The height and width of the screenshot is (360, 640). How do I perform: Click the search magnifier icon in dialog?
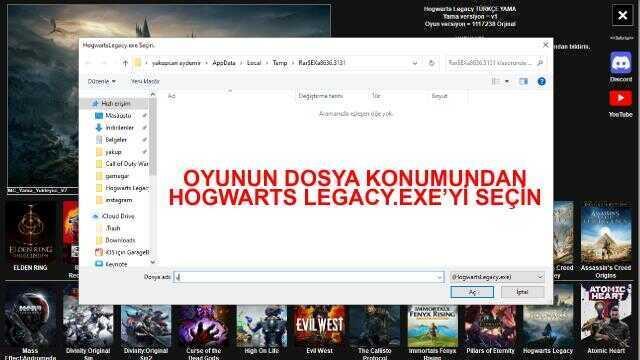[540, 63]
